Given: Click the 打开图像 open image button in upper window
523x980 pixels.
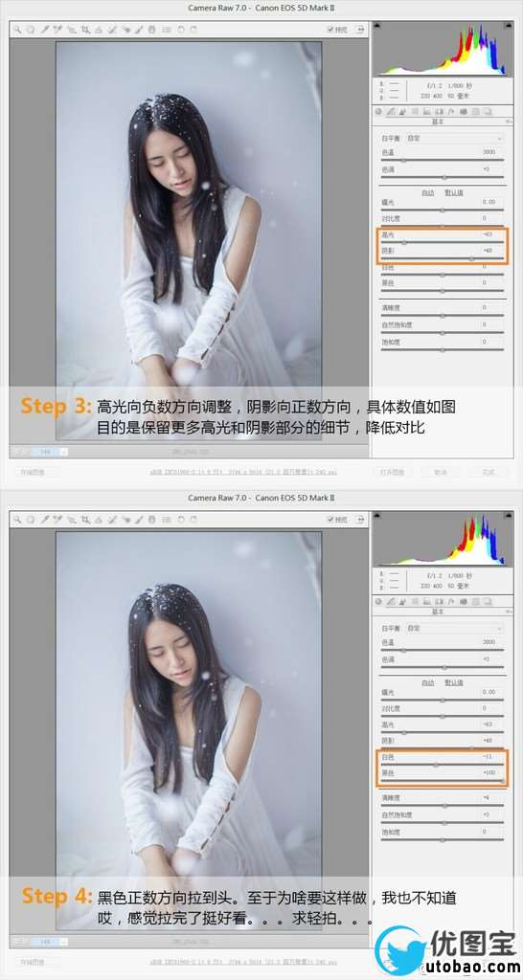Looking at the screenshot, I should [x=394, y=472].
